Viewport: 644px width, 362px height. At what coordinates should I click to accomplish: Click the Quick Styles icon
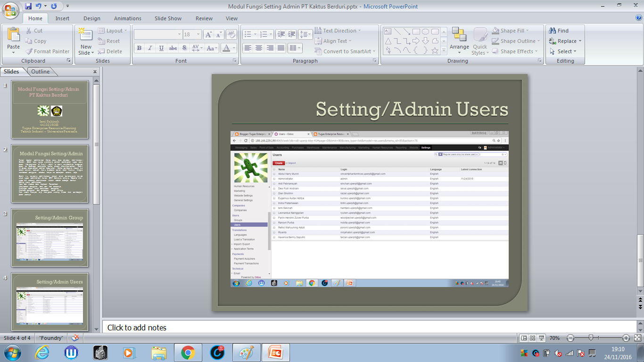point(480,41)
